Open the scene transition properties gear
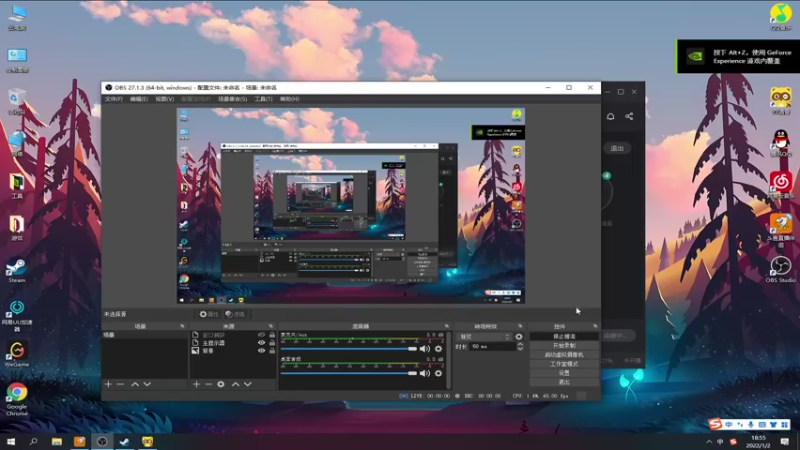The height and width of the screenshot is (450, 800). [519, 337]
